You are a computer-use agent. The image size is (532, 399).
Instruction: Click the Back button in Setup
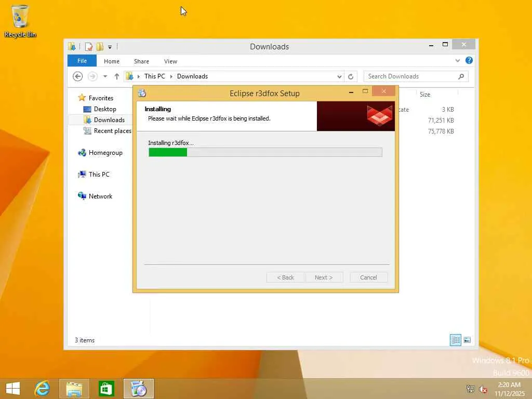(x=285, y=277)
